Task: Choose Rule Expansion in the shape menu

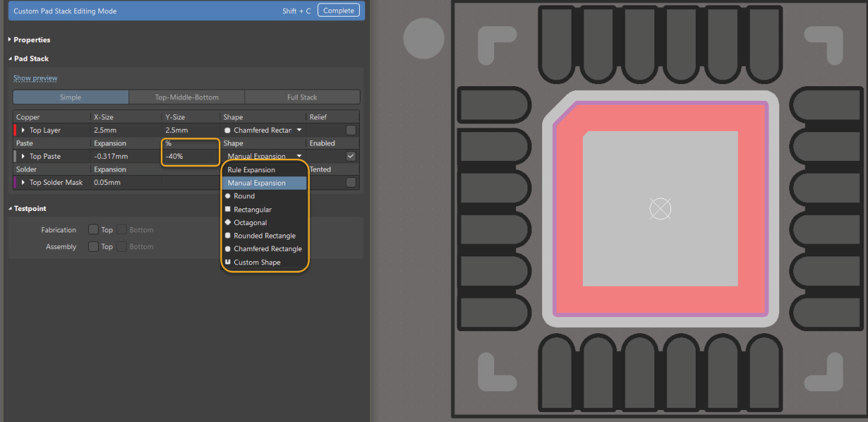Action: click(252, 170)
